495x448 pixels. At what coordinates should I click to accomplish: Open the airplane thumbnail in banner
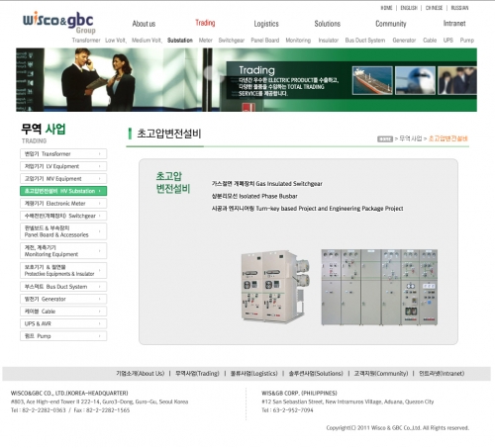[x=415, y=80]
